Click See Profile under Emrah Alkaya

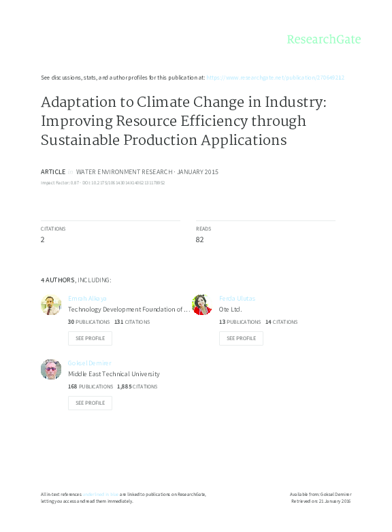(x=90, y=338)
